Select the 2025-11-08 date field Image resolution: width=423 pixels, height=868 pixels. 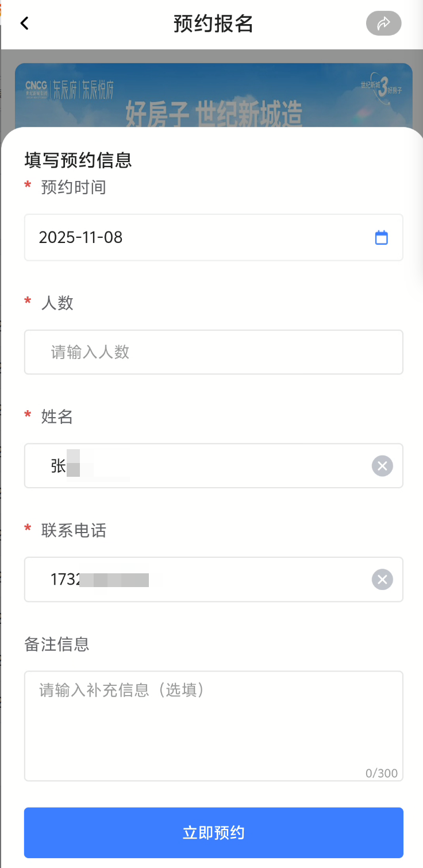click(x=195, y=238)
